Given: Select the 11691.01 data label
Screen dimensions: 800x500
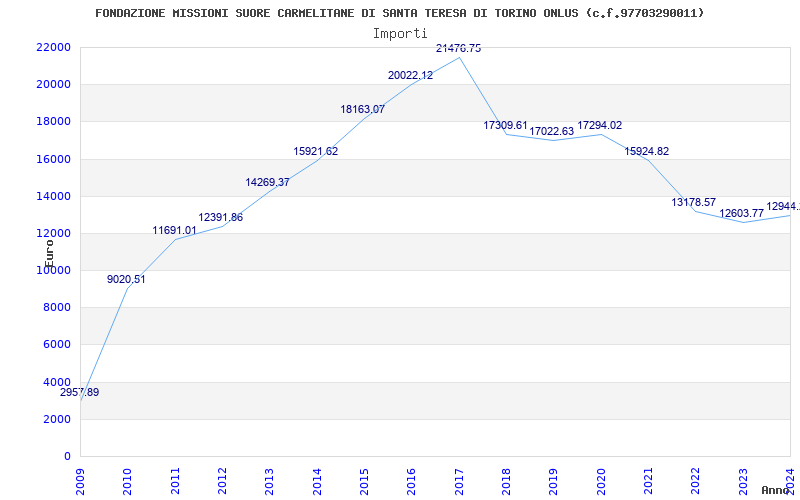Looking at the screenshot, I should (174, 231).
